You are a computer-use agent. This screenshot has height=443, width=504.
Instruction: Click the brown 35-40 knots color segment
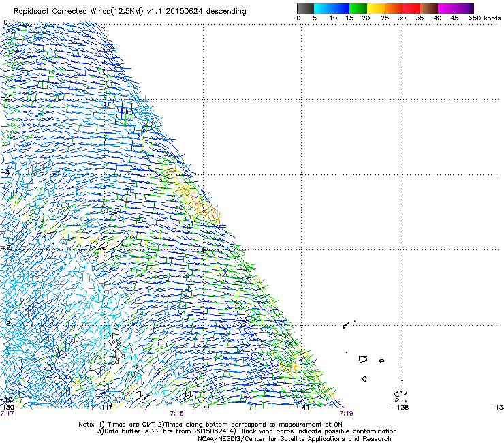pos(429,8)
